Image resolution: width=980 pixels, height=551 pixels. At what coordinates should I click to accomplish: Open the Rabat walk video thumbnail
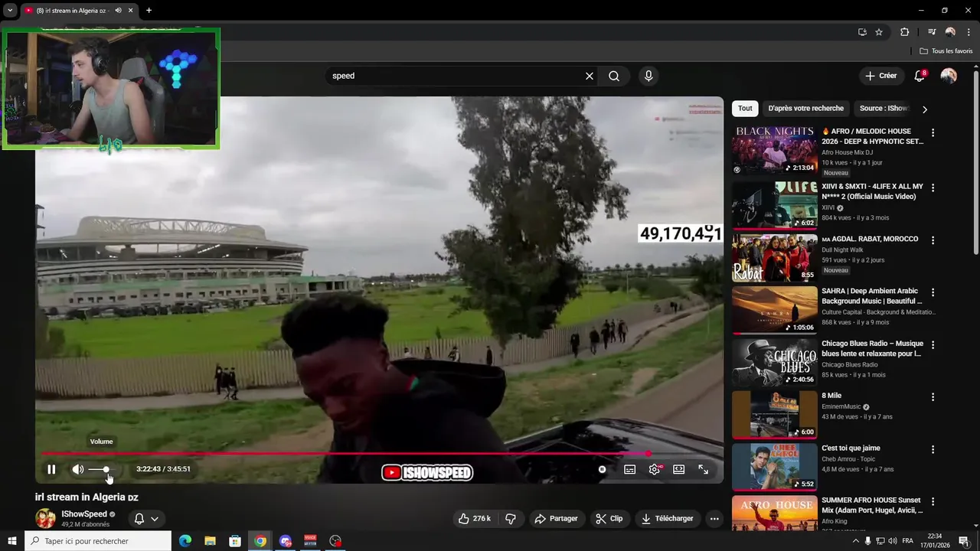tap(774, 258)
